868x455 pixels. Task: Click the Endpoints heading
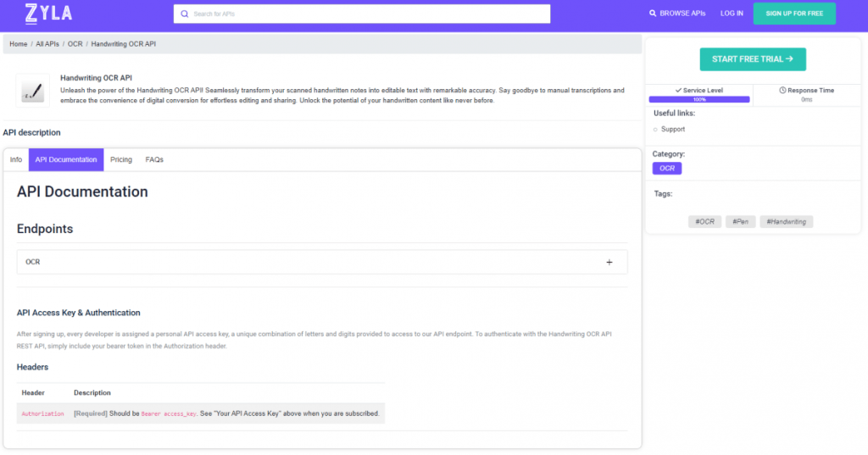coord(45,229)
